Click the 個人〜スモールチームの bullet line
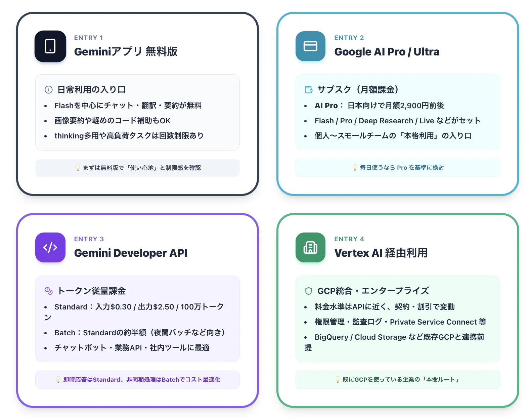Screen dimensions: 532x420 click(393, 136)
